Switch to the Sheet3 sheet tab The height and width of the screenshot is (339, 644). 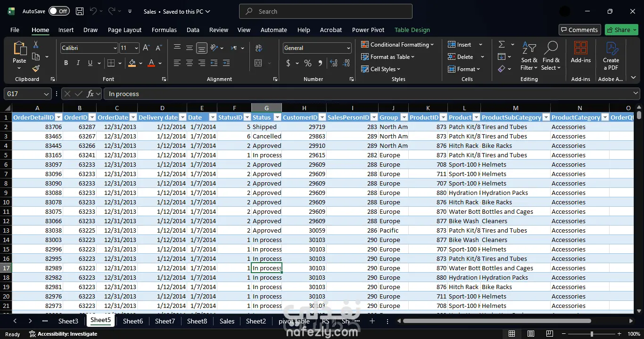pos(68,321)
